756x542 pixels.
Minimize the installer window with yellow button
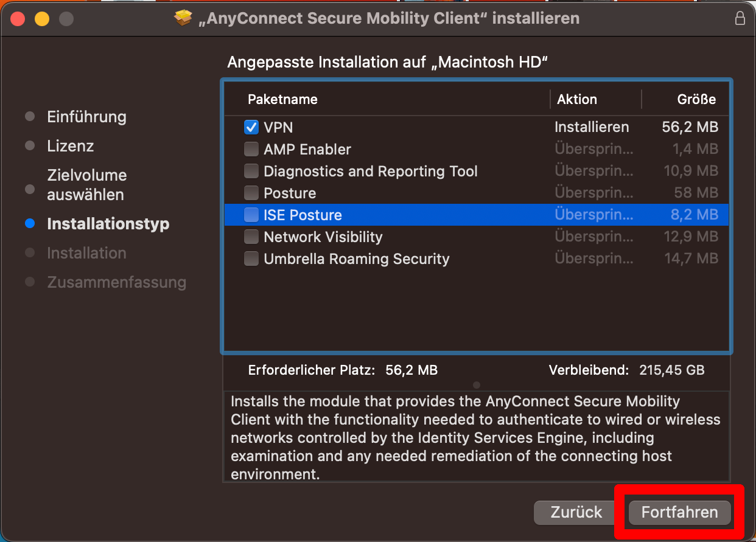pos(42,19)
